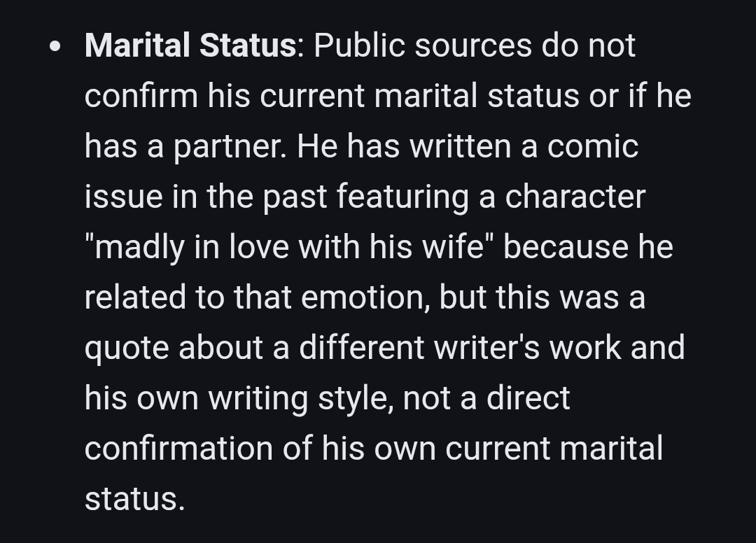
Task: Click the word "confirmation"
Action: (x=178, y=449)
